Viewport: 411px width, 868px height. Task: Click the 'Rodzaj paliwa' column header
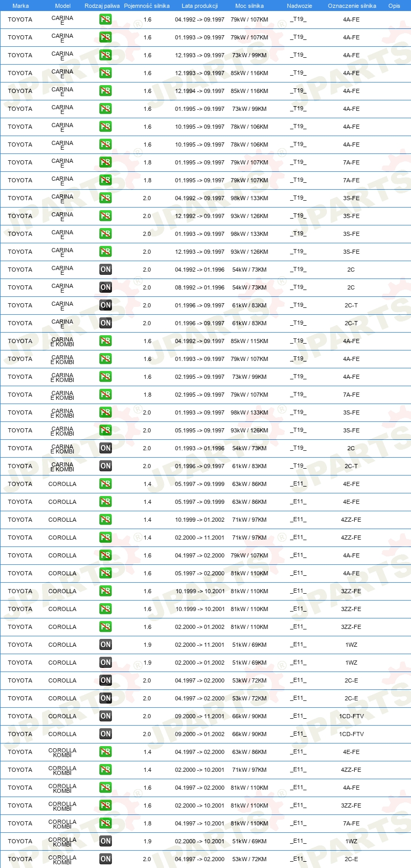pyautogui.click(x=102, y=6)
